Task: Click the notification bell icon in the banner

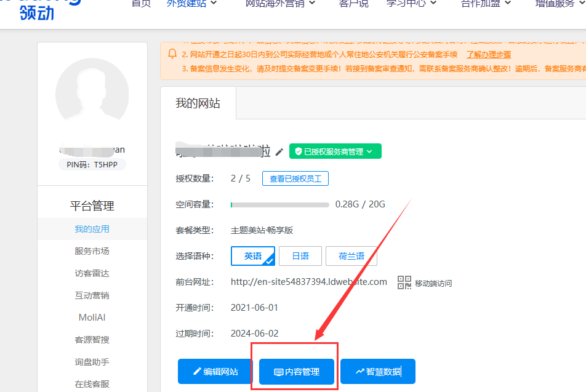Action: [172, 54]
